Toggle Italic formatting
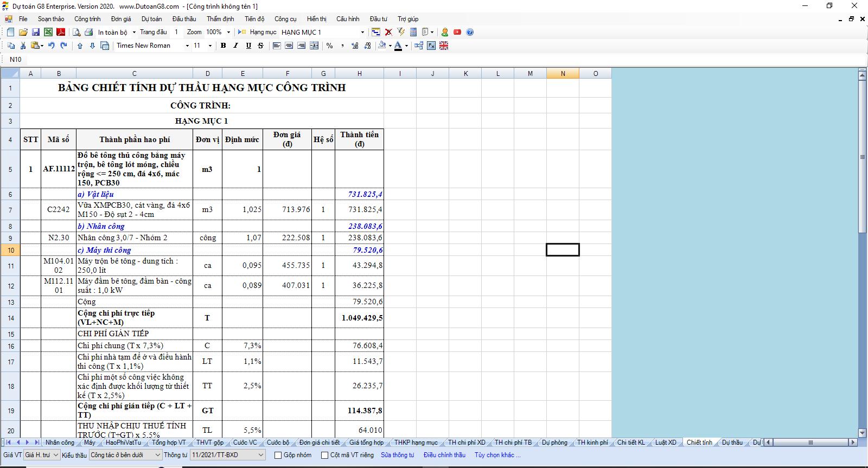 click(x=235, y=46)
